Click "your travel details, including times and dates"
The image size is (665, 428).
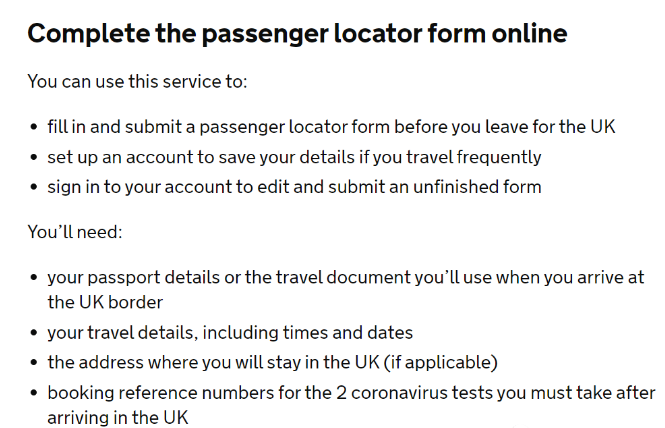coord(230,333)
